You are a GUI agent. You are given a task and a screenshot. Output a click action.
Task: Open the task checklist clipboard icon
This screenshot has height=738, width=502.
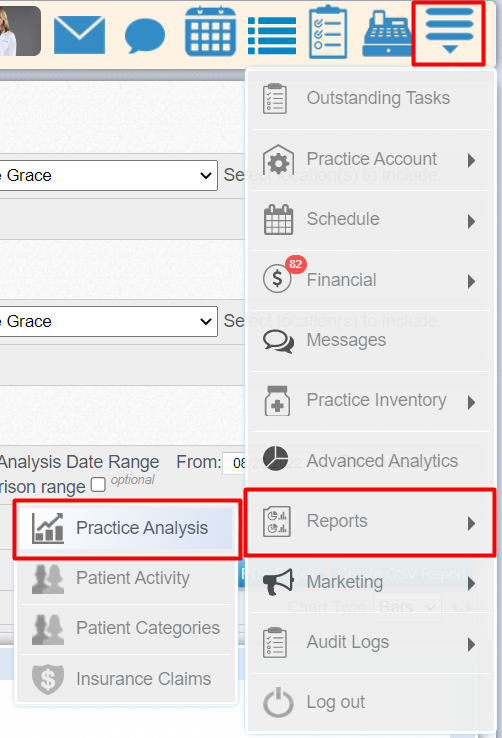(328, 32)
